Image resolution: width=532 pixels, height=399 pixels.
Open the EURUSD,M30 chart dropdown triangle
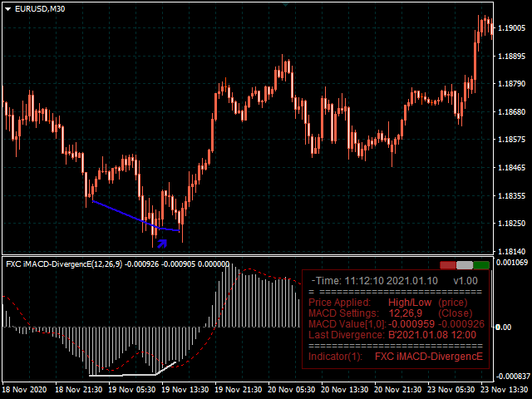8,9
